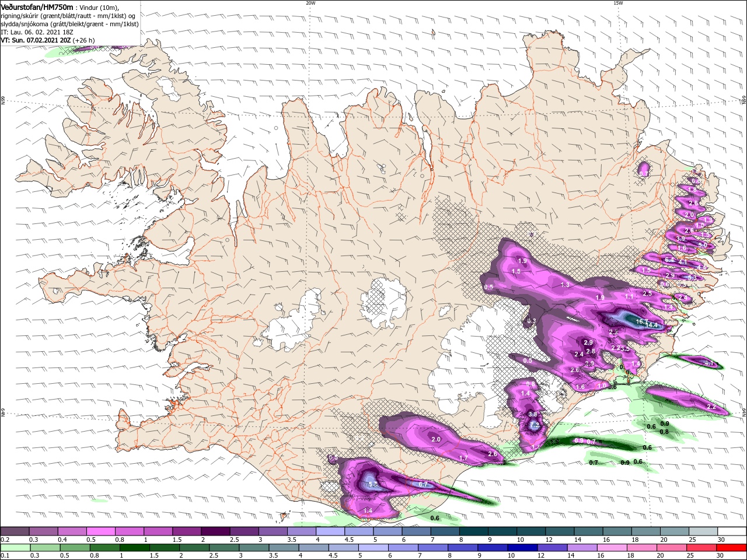Click the lower legend deep blue swatch labeled 10

522,548
